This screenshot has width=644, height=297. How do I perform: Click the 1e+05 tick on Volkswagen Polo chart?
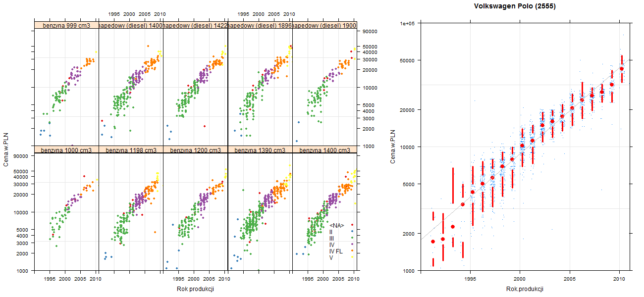[x=408, y=23]
